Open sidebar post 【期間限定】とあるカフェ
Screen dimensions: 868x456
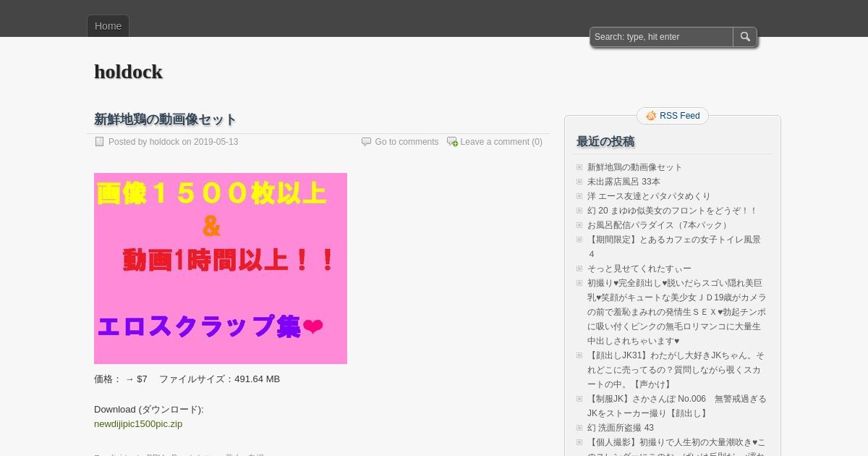(x=674, y=247)
